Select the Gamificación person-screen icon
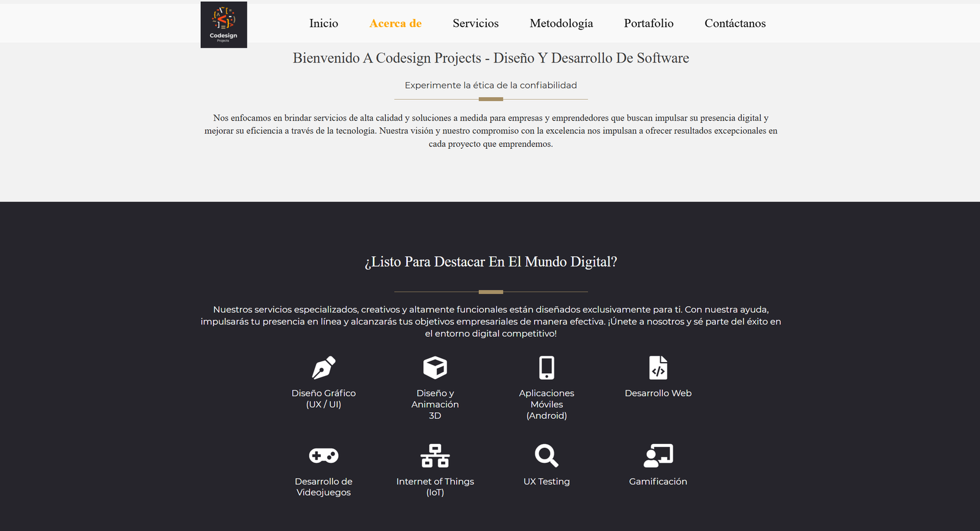 coord(658,456)
